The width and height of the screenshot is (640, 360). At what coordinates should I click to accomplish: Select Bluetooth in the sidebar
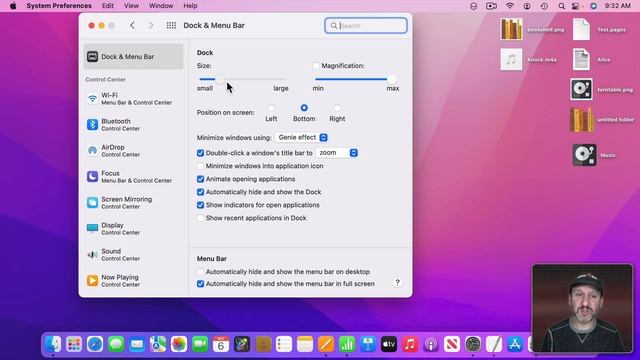pos(133,124)
